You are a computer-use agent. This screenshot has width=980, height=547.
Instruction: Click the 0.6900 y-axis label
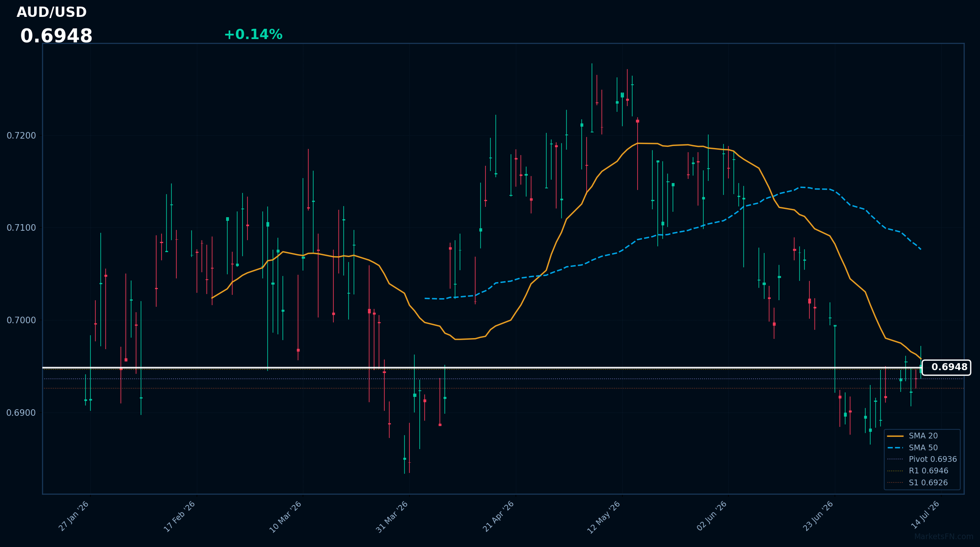21,413
